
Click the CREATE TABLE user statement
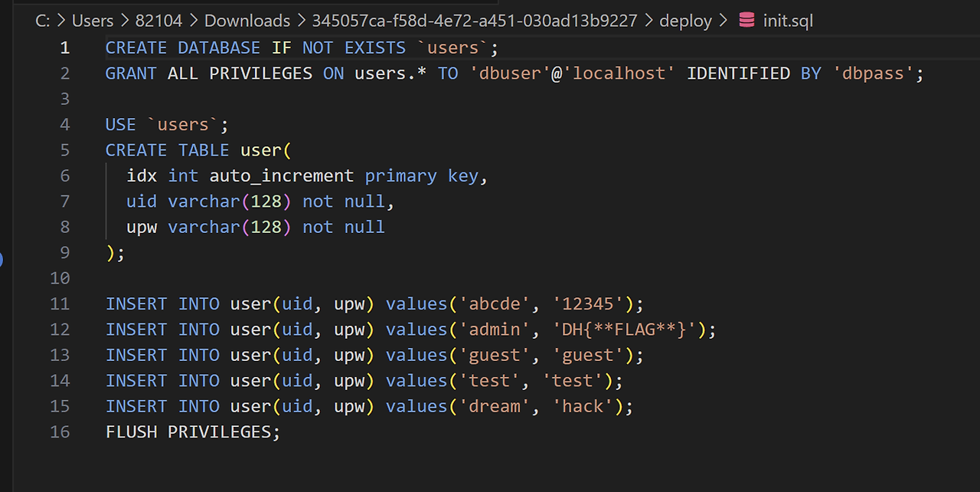point(198,150)
